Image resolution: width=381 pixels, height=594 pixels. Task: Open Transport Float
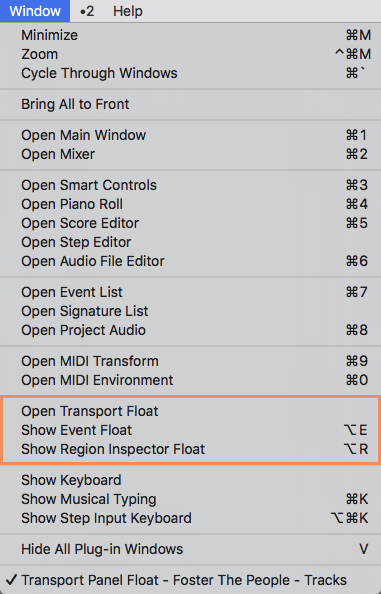pyautogui.click(x=190, y=411)
